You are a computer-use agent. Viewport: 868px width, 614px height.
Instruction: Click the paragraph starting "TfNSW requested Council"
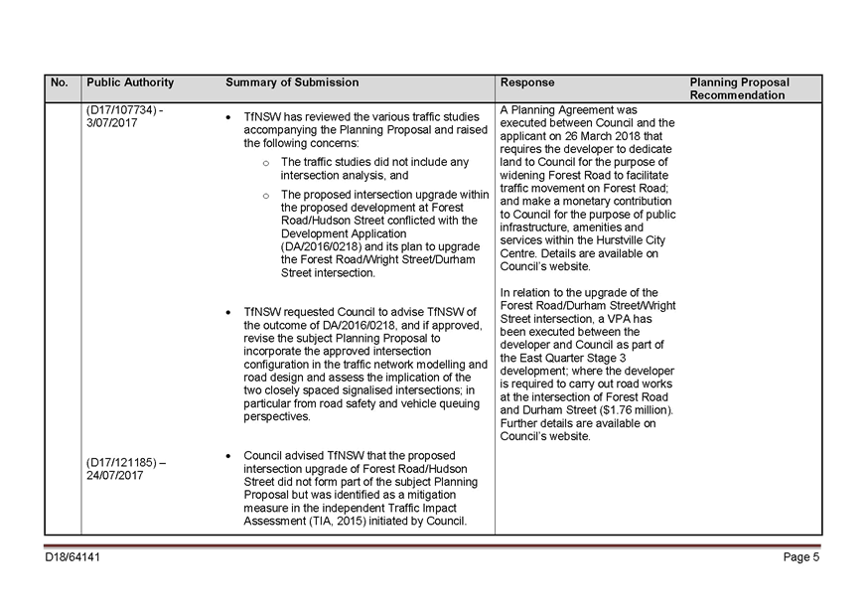[364, 365]
